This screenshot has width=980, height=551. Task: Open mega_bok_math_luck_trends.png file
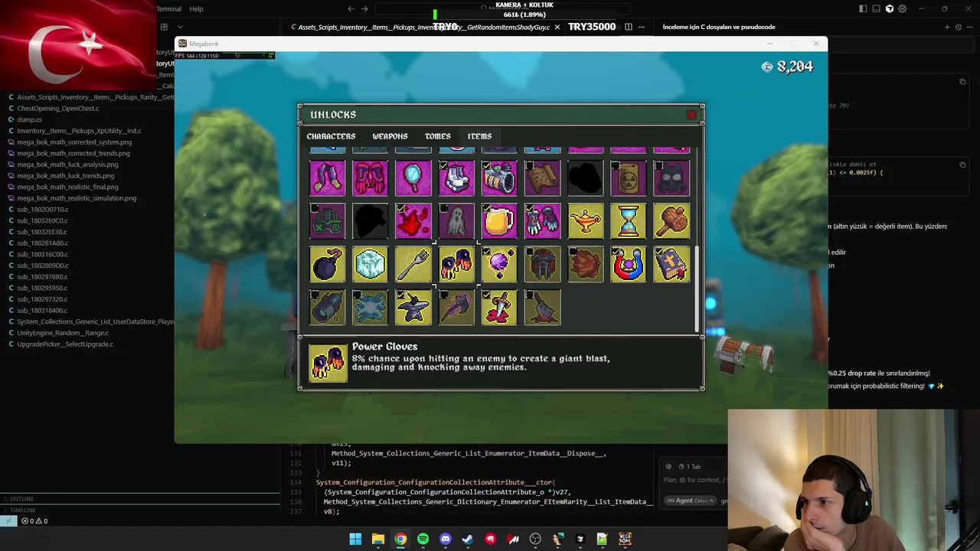[67, 175]
